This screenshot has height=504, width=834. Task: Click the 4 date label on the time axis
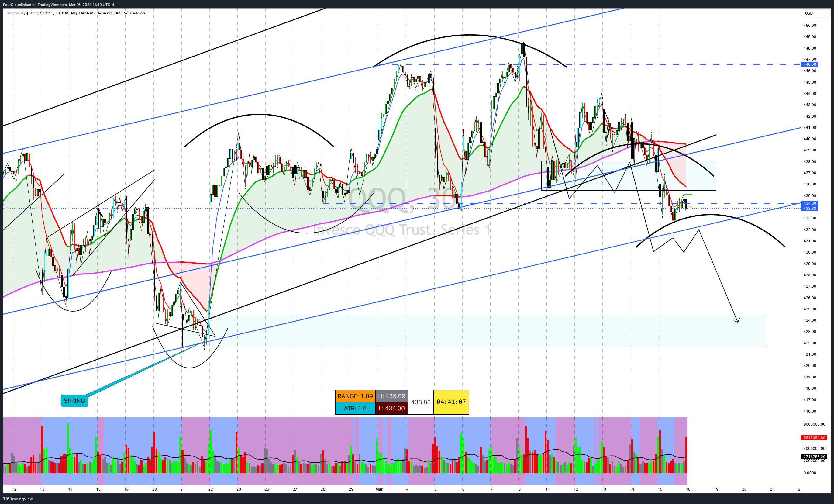coord(407,489)
